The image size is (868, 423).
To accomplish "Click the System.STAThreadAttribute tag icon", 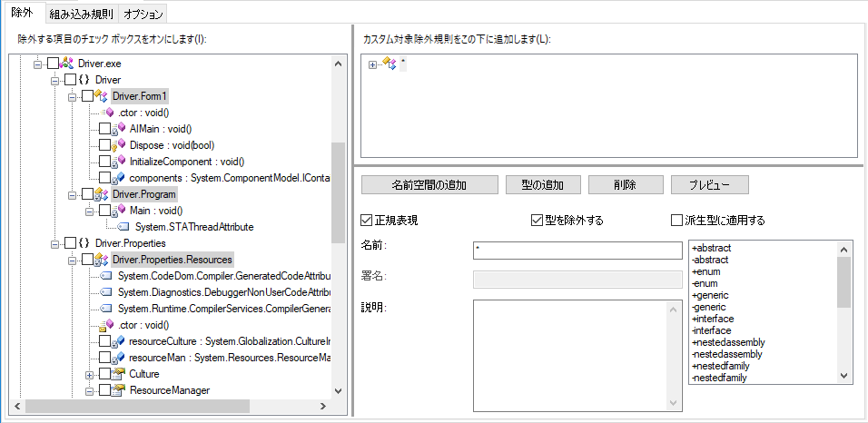I will [123, 227].
